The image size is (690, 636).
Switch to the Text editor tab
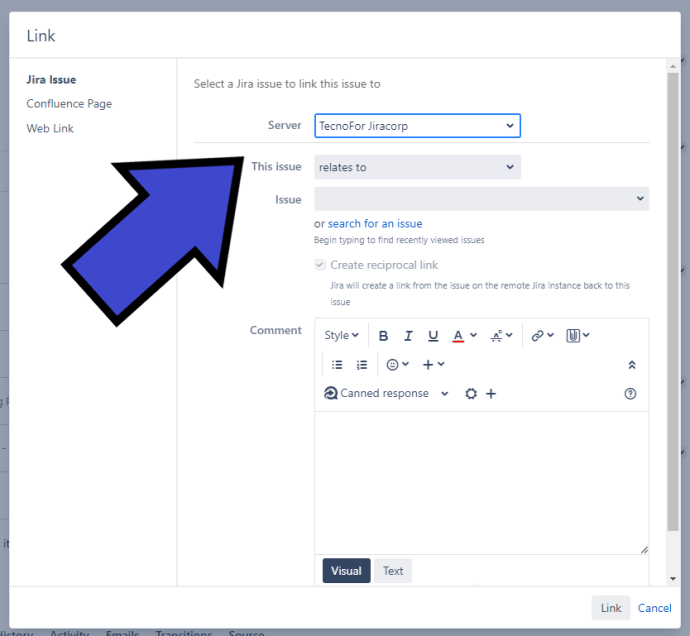[x=393, y=571]
